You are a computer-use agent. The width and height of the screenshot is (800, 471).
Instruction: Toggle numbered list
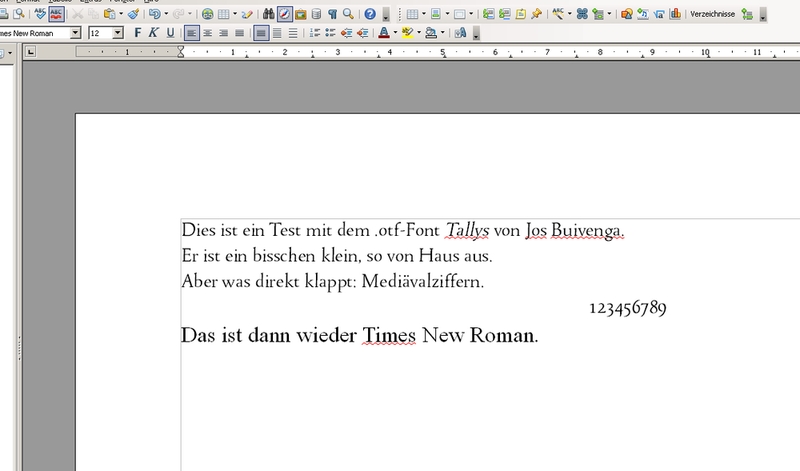pyautogui.click(x=315, y=33)
